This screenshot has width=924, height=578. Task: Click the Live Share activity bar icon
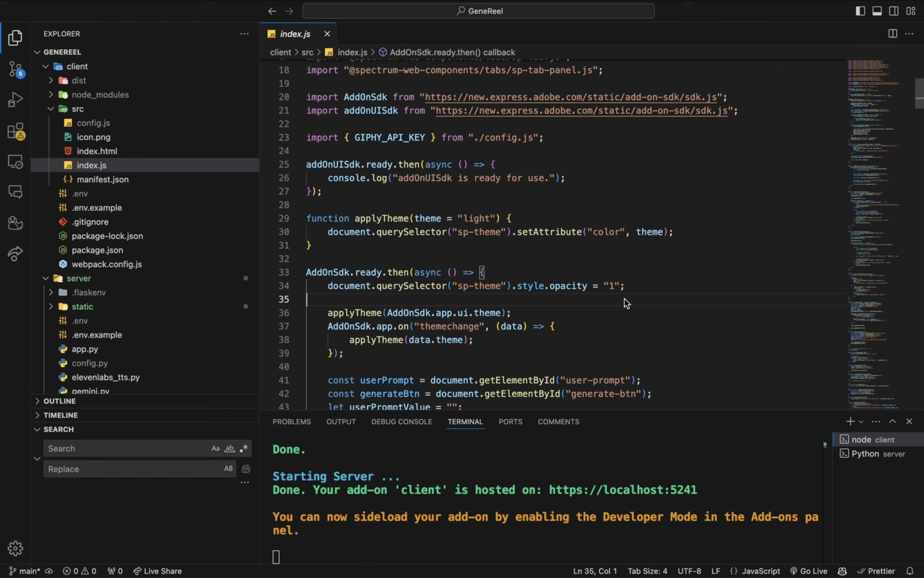pos(15,253)
